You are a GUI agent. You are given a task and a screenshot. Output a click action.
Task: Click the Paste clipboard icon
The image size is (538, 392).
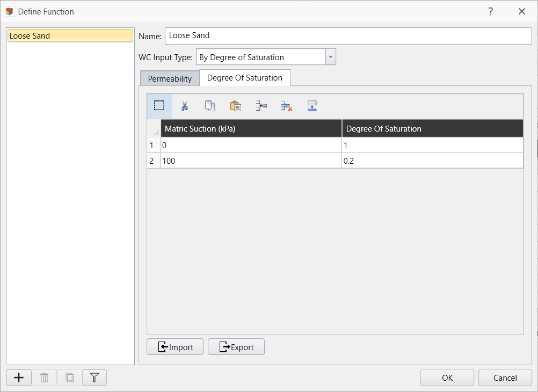click(235, 106)
